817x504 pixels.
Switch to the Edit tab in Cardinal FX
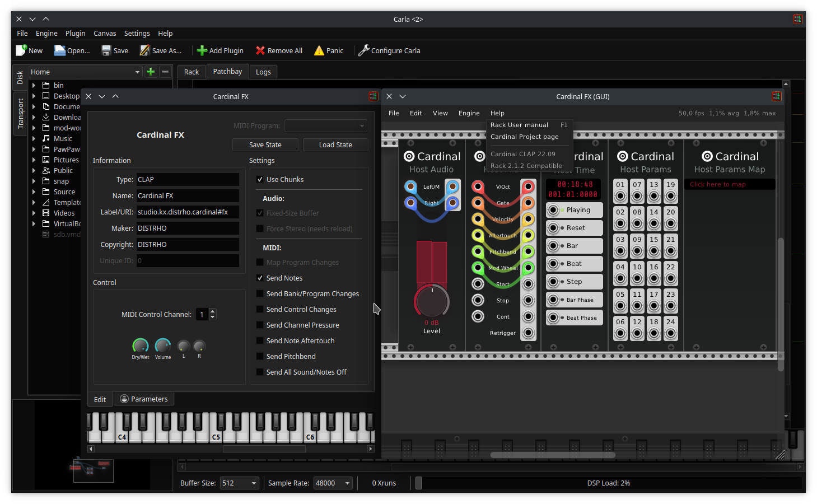pyautogui.click(x=100, y=399)
